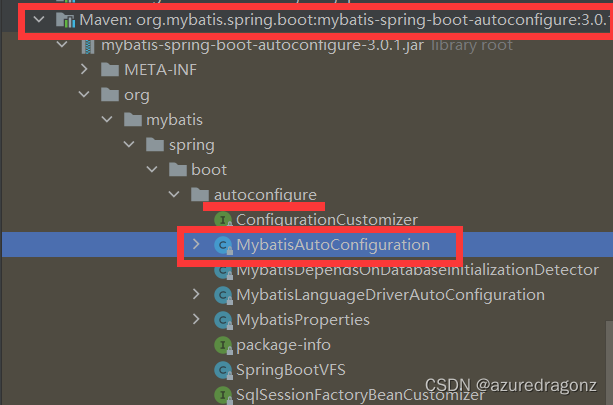The height and width of the screenshot is (405, 613).
Task: Open MybatisLanguageDriverAutoConfiguration class
Action: [390, 295]
